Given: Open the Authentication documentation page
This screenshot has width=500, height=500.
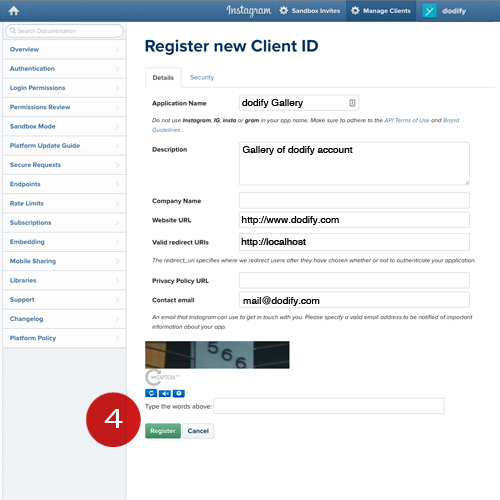Looking at the screenshot, I should click(x=64, y=69).
